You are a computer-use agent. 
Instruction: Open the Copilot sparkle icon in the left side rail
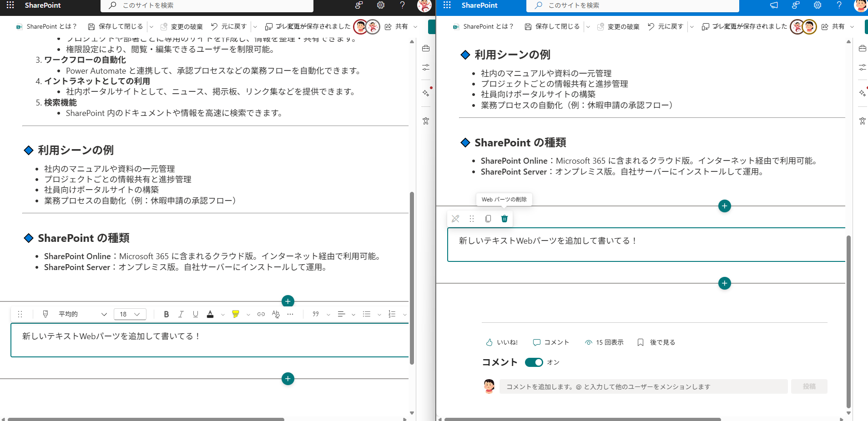click(426, 93)
